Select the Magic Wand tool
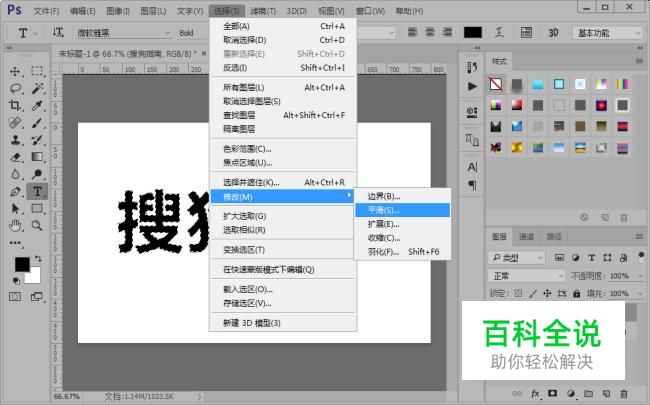The height and width of the screenshot is (405, 650). (37, 88)
